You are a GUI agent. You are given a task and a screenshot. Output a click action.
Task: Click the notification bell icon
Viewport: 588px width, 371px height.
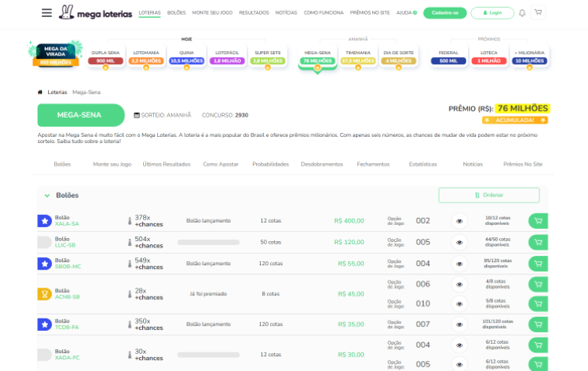click(522, 13)
